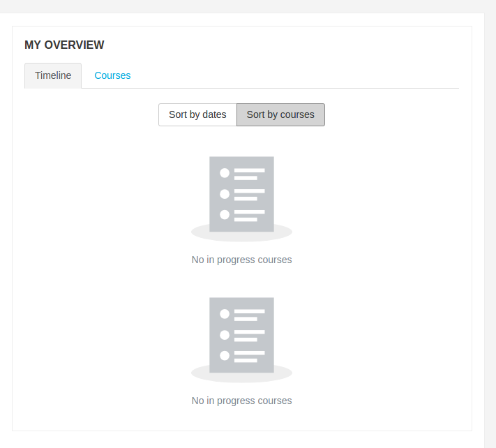Select Sort by dates button

click(197, 114)
